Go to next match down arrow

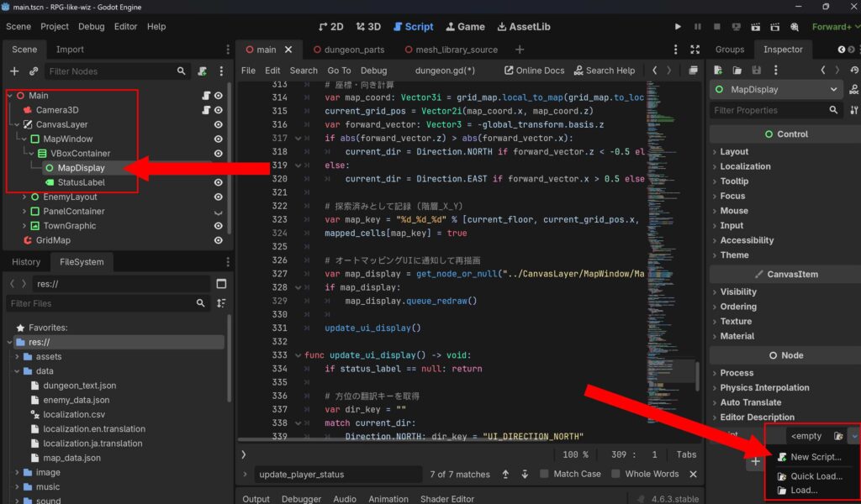(525, 474)
